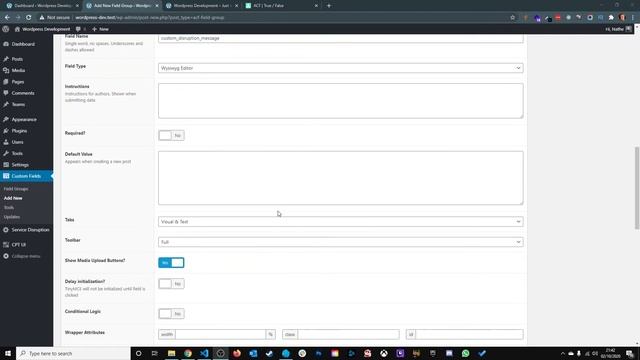Open the Teams post type icon
This screenshot has width=640, height=360.
click(6, 104)
